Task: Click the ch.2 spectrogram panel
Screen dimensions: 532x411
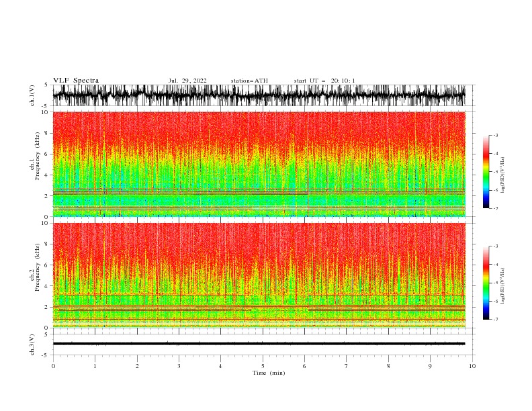Action: pyautogui.click(x=259, y=275)
